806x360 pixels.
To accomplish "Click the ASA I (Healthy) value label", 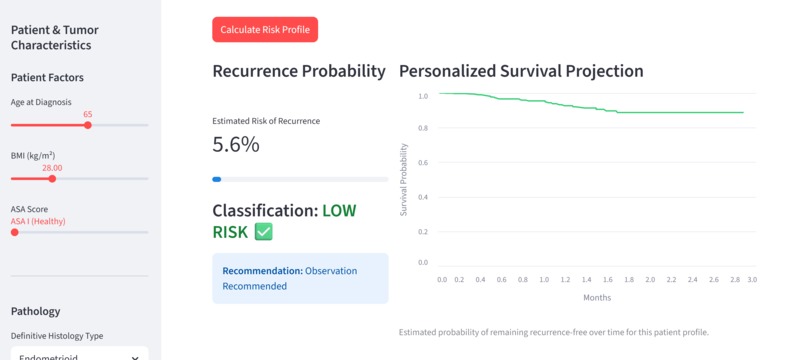I will [x=38, y=221].
